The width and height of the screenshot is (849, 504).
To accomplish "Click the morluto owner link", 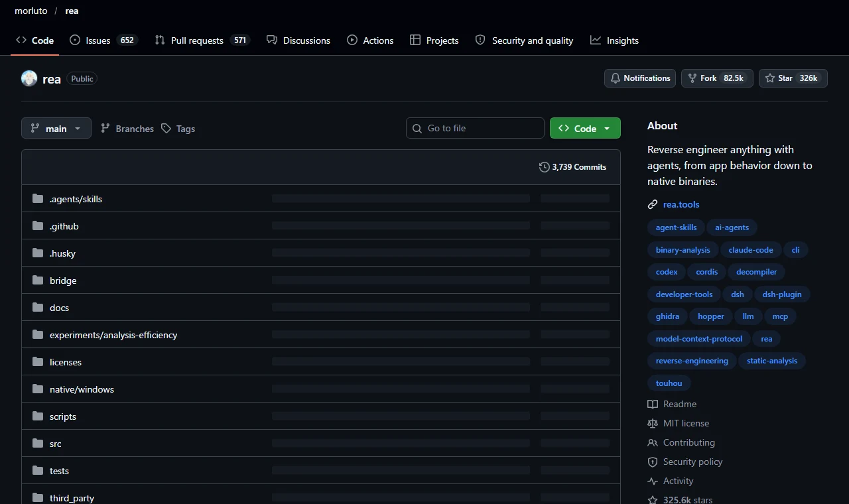I will point(31,11).
